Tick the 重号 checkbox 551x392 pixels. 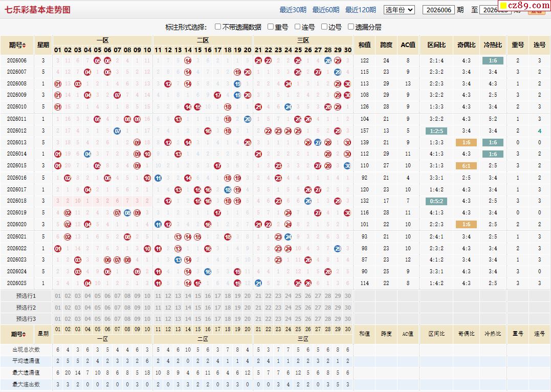(271, 27)
